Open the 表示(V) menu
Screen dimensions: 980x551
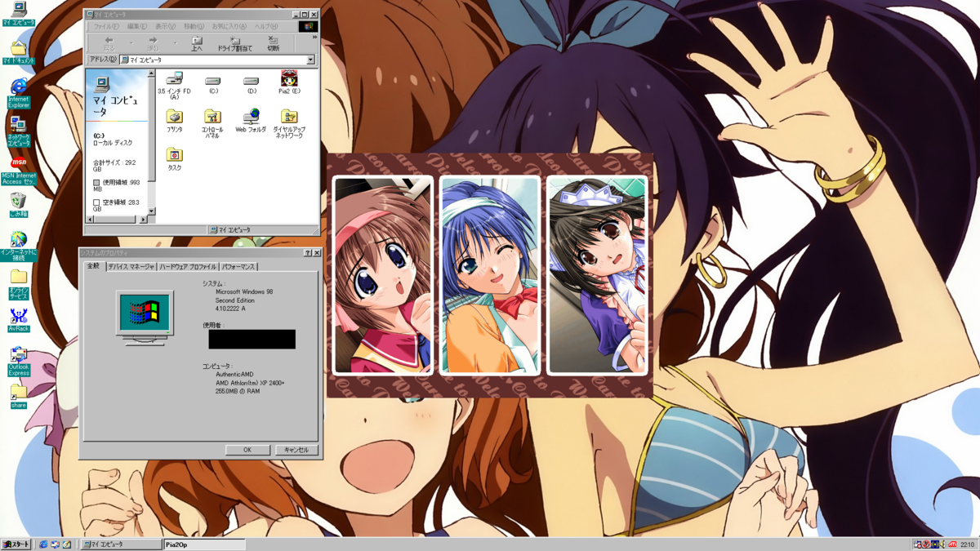164,26
